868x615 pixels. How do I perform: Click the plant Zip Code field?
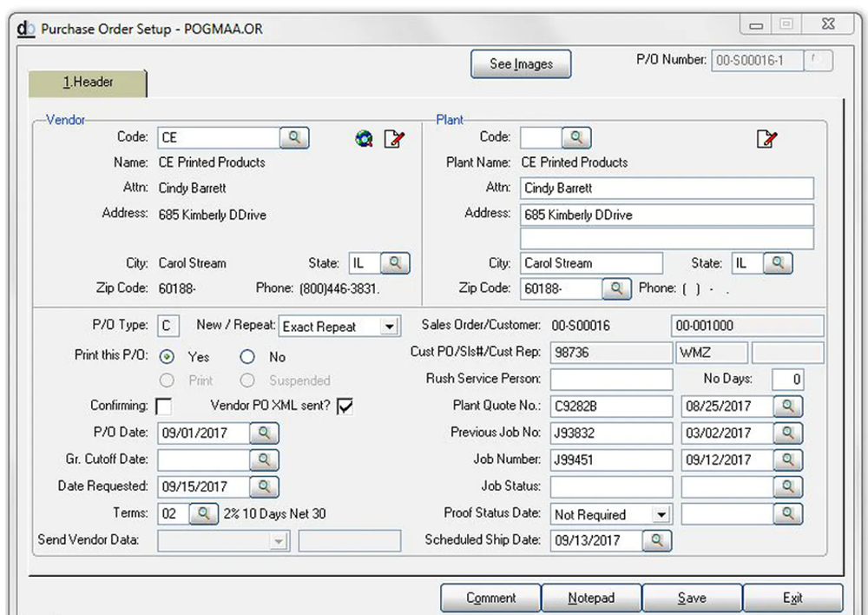tap(561, 288)
